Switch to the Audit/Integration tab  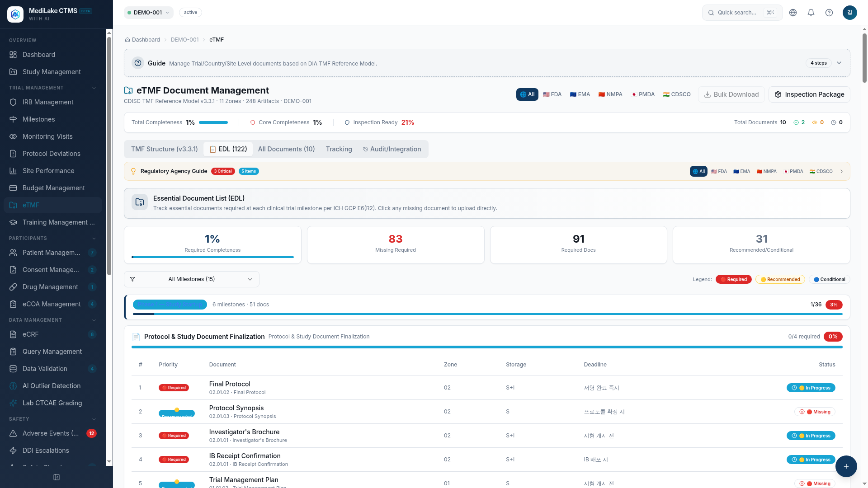point(392,149)
